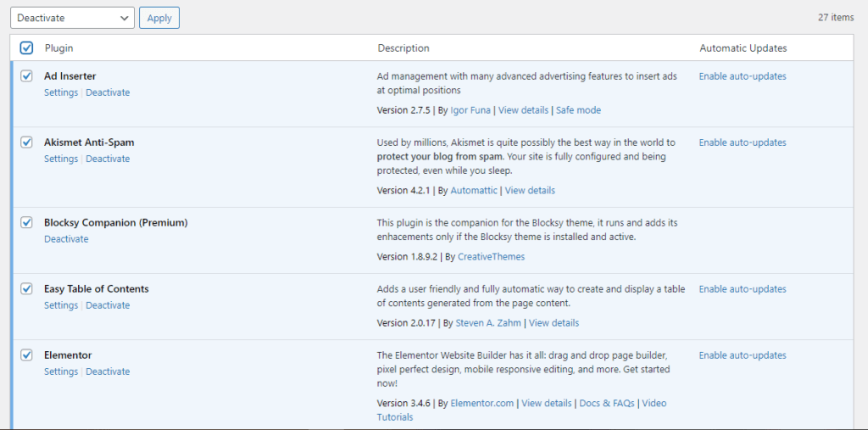This screenshot has width=868, height=430.
Task: Open the Automattic author link
Action: (x=474, y=190)
